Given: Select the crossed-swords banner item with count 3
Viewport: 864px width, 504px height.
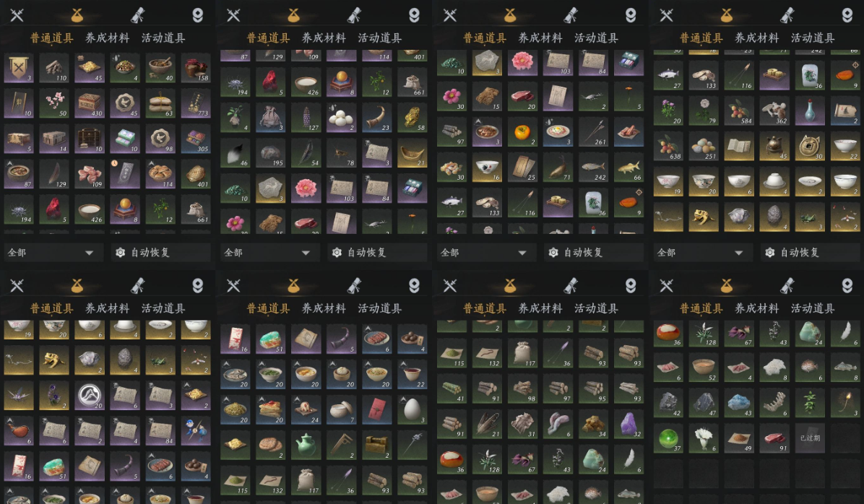Looking at the screenshot, I should (18, 69).
